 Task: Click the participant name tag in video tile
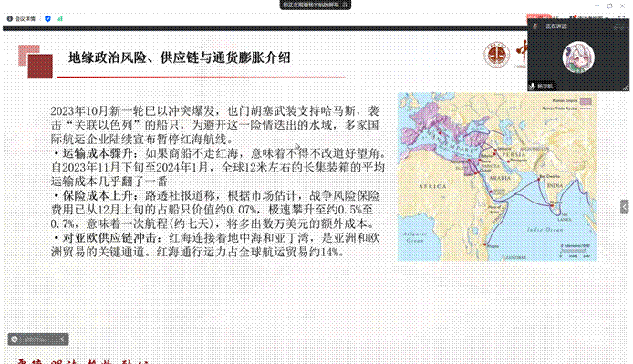tap(542, 87)
